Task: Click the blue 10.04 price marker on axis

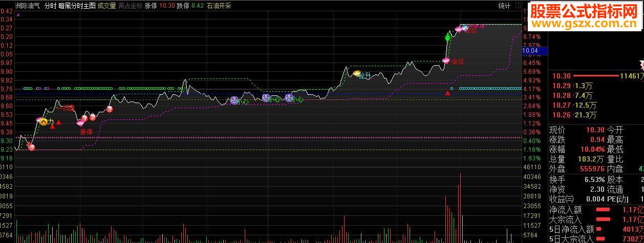Action: 534,51
